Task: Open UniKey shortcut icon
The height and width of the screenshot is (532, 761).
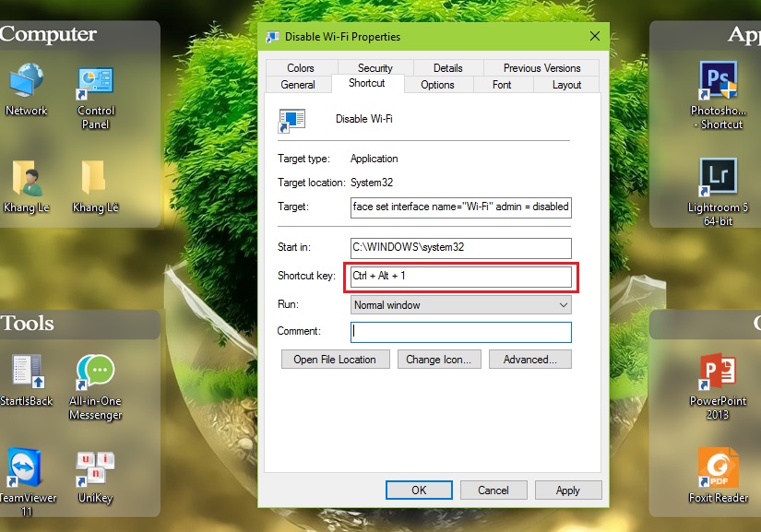Action: point(95,478)
